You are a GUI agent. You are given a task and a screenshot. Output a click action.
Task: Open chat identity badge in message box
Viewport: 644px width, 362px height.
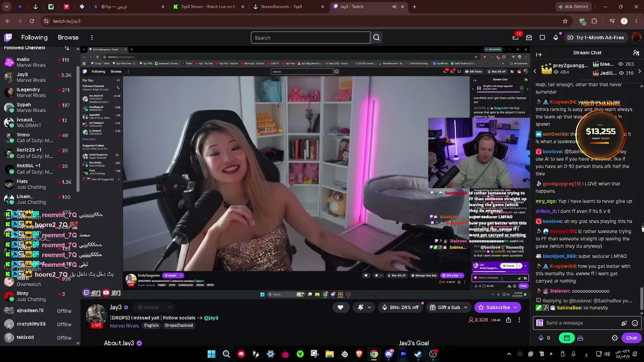[540, 323]
